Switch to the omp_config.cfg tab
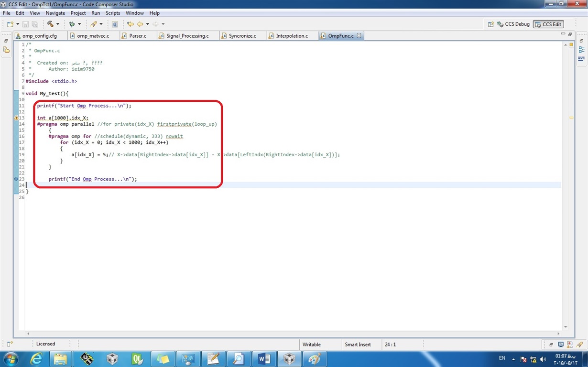The height and width of the screenshot is (367, 588). pos(40,36)
